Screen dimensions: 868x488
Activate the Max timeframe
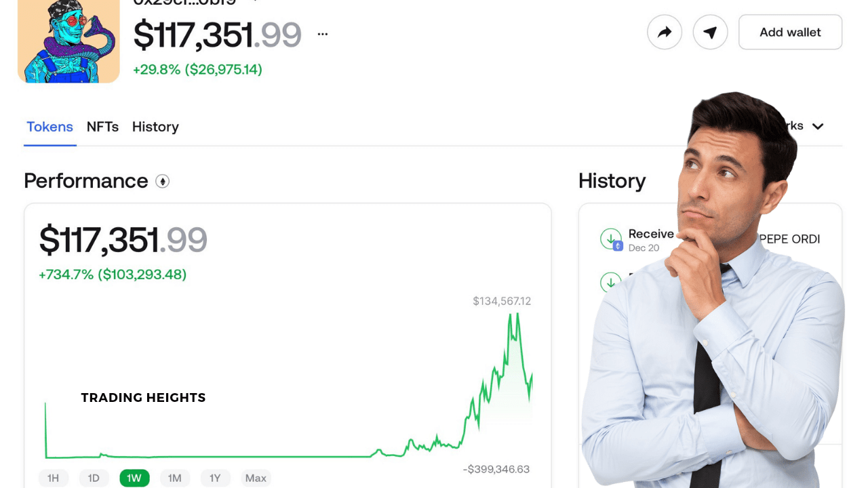click(x=255, y=478)
